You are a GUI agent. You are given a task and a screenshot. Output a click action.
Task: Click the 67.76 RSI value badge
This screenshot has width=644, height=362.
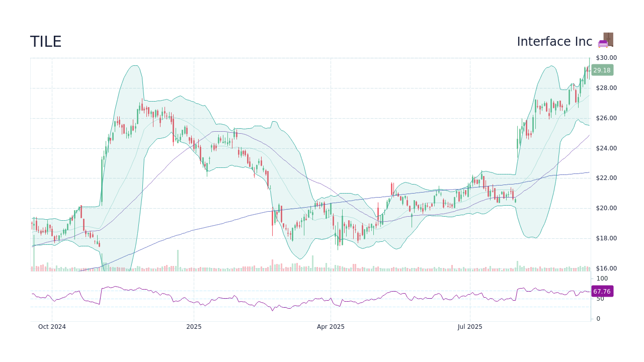tap(602, 292)
